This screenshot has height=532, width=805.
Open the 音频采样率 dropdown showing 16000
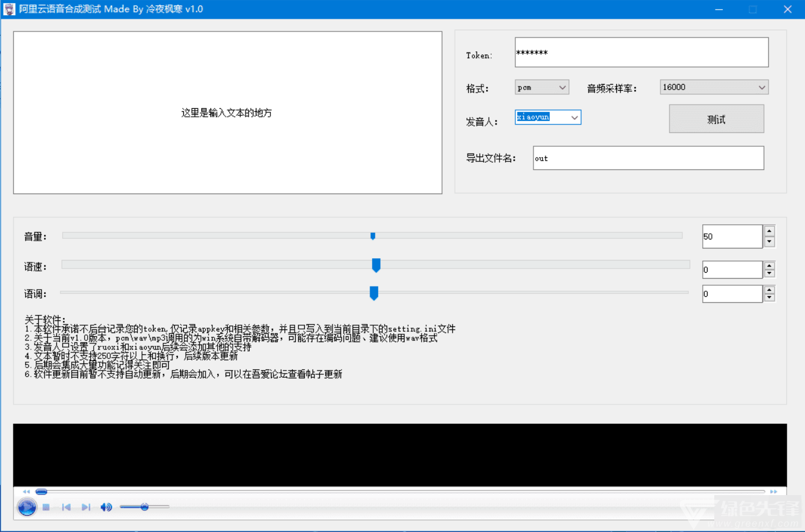coord(714,87)
